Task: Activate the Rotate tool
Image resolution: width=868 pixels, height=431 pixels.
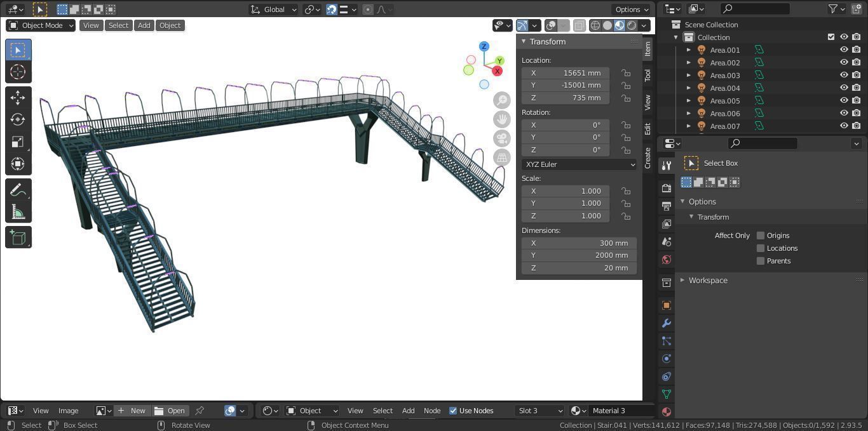Action: point(18,119)
